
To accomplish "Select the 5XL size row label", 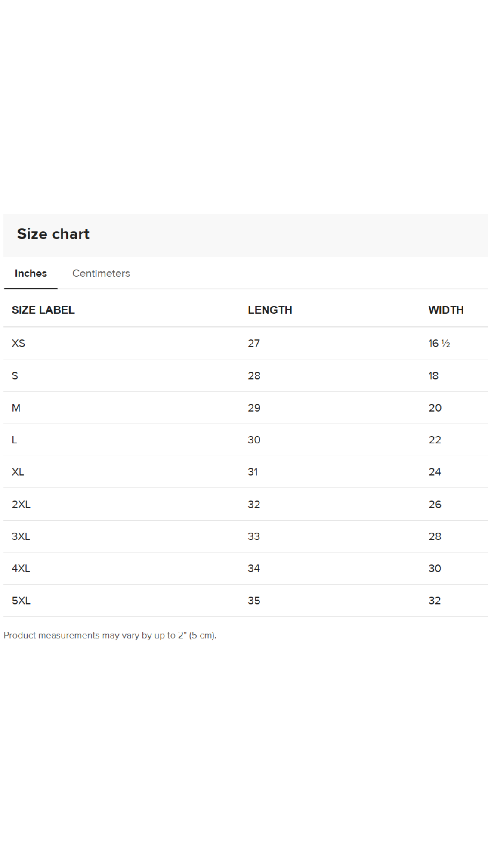I will pos(21,601).
